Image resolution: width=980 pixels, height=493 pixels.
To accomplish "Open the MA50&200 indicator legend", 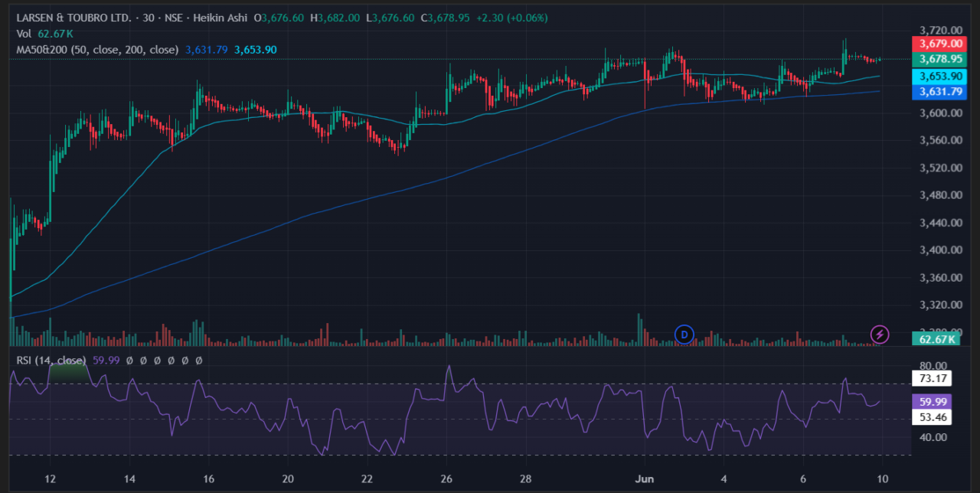I will 97,50.
